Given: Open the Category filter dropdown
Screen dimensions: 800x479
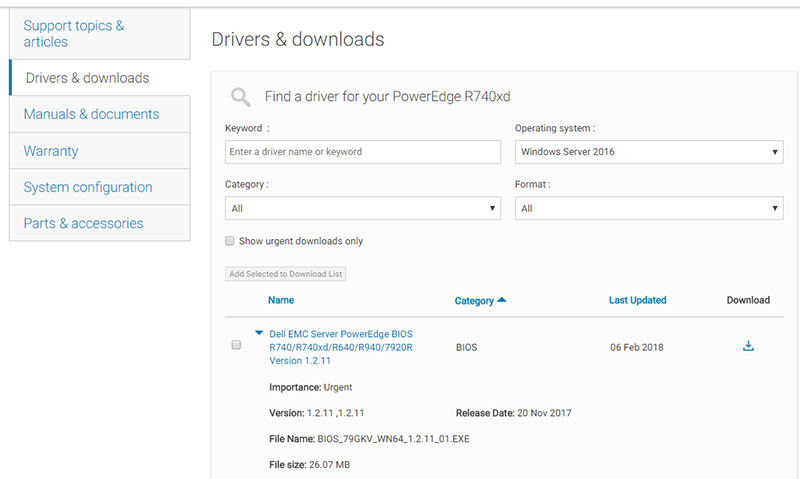Looking at the screenshot, I should tap(362, 208).
